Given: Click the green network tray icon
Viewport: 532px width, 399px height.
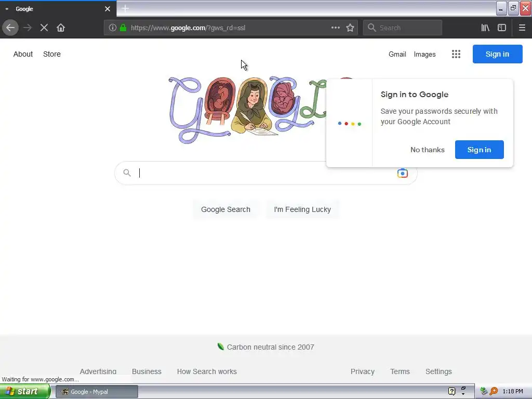Looking at the screenshot, I should [x=484, y=391].
